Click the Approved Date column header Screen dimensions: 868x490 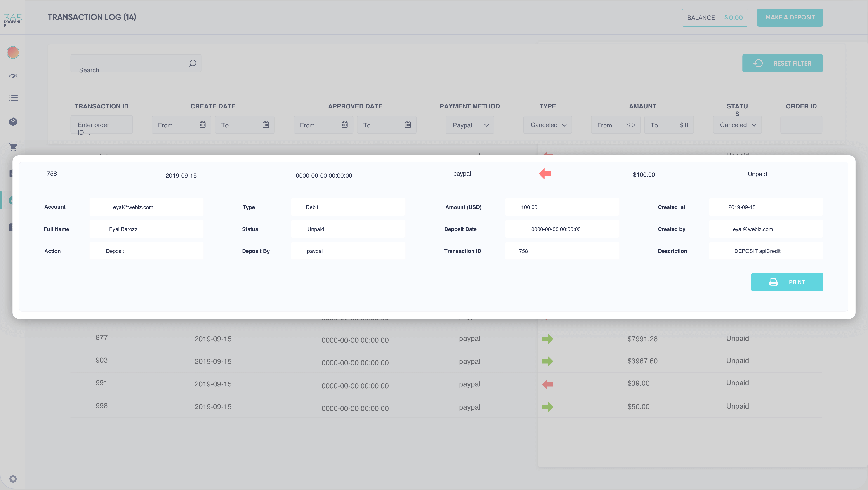tap(355, 106)
